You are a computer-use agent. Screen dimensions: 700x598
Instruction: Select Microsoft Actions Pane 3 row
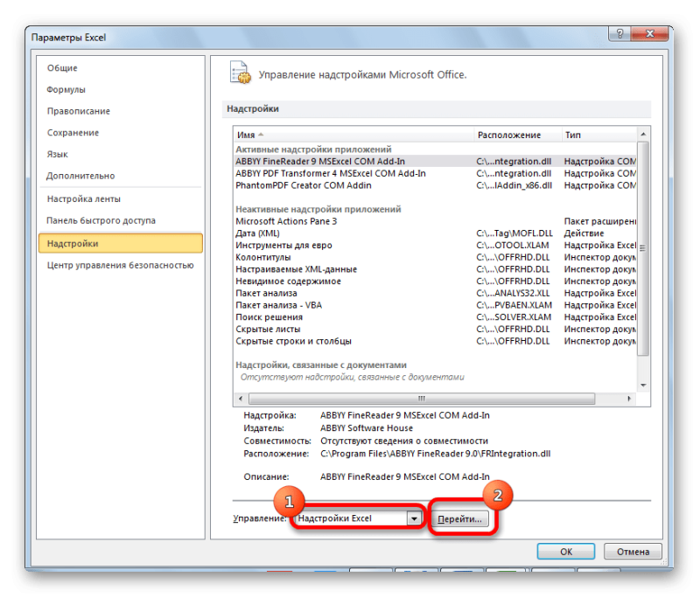tap(435, 221)
